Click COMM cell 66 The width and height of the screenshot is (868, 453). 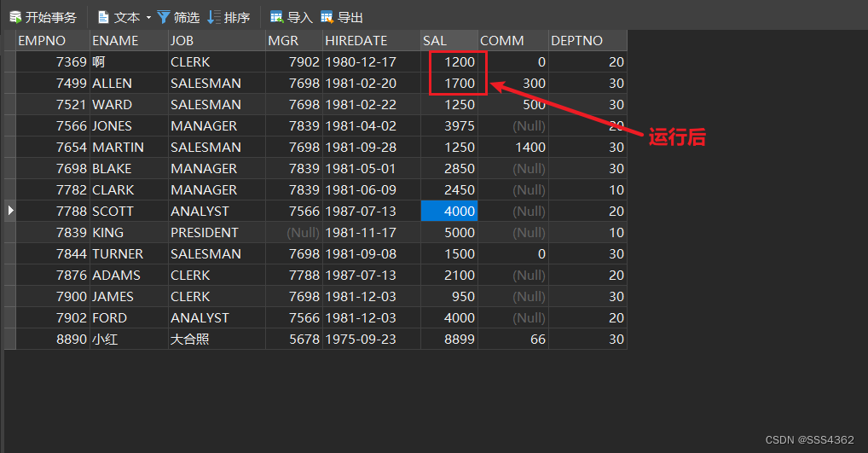(513, 339)
